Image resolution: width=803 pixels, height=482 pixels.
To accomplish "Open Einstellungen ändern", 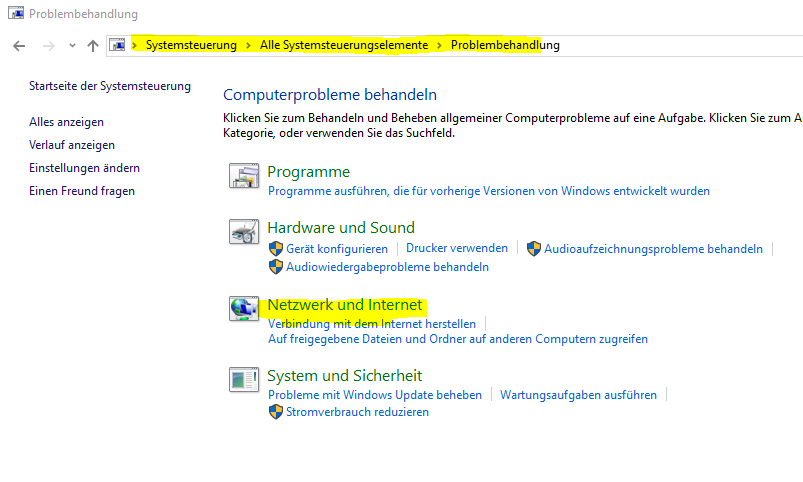I will click(84, 168).
